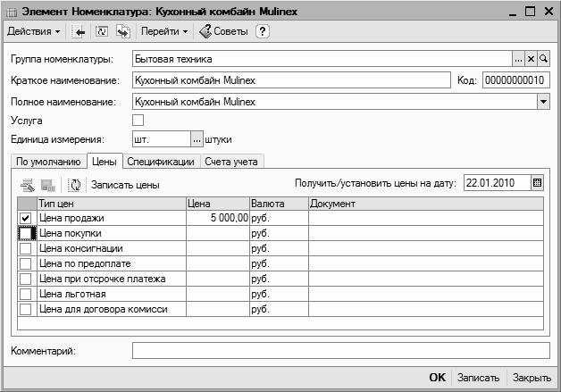Clear Группа номенклатуры with the X icon
This screenshot has width=561, height=392.
coord(531,59)
